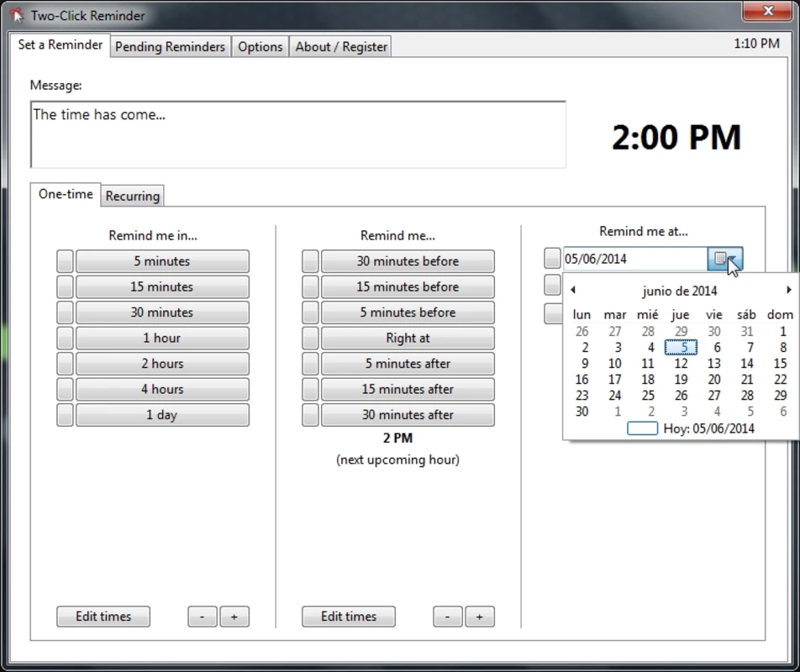Viewport: 800px width, 672px height.
Task: Tick the box beside 2 hours
Action: [65, 364]
